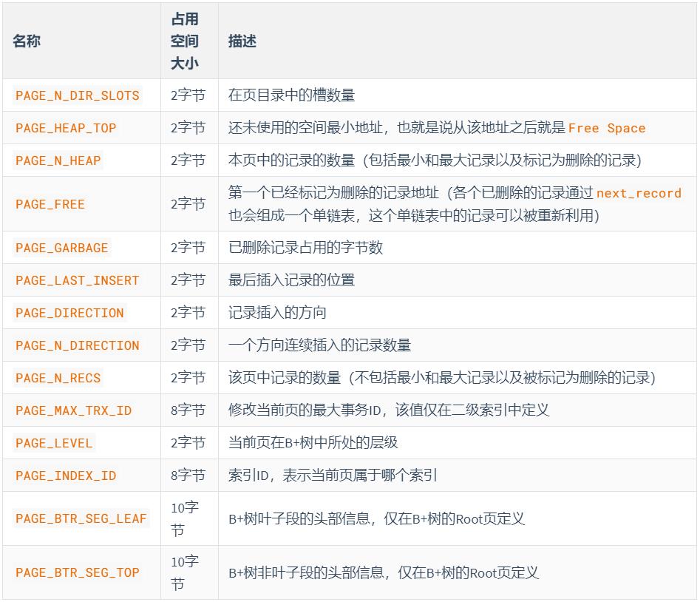700x602 pixels.
Task: Select the 8字节 cell beside PAGE_MAX_TRX_ID
Action: pos(183,410)
